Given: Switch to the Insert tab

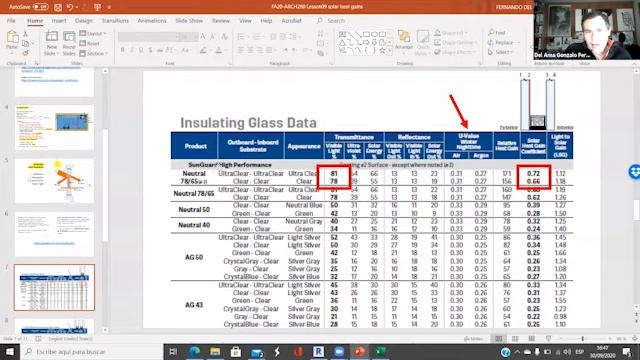Looking at the screenshot, I should [x=59, y=20].
